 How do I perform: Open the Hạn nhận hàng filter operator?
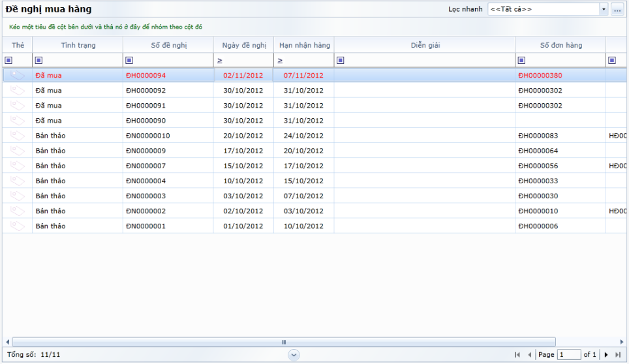point(280,61)
